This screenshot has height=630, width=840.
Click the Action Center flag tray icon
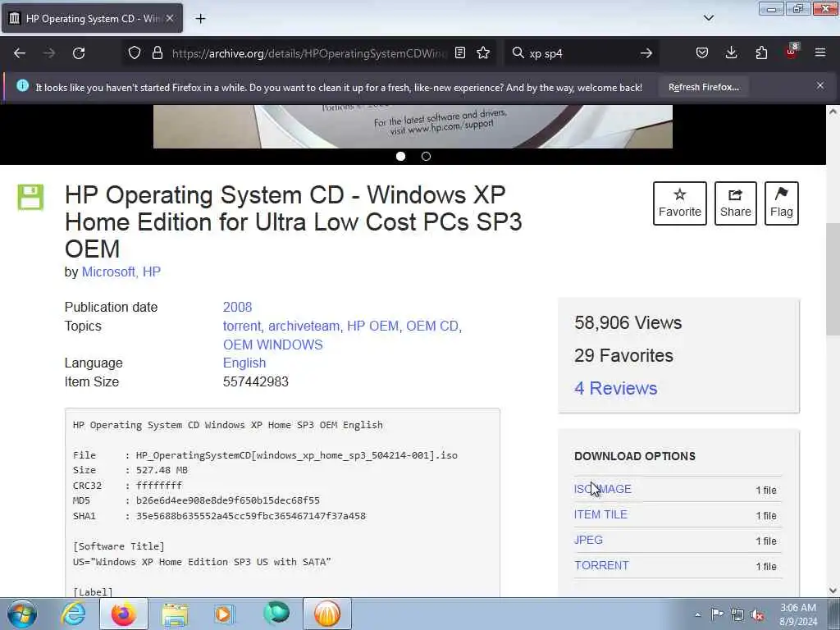coord(717,614)
